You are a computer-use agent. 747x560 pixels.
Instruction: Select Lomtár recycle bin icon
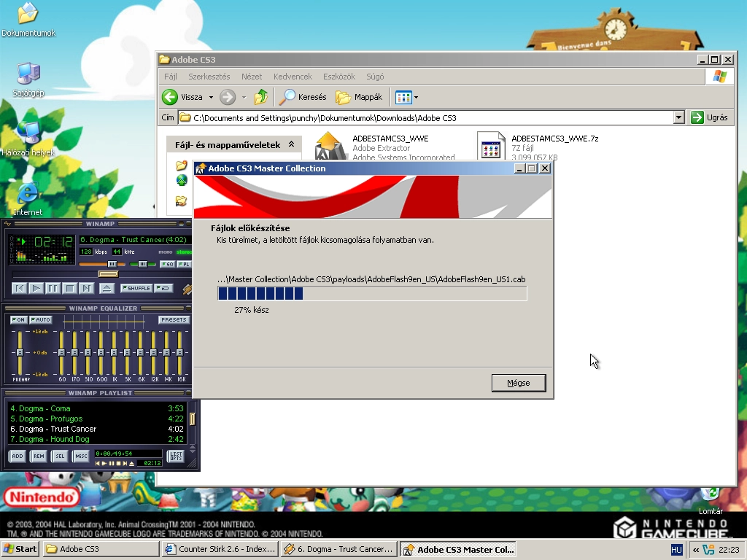tap(711, 500)
